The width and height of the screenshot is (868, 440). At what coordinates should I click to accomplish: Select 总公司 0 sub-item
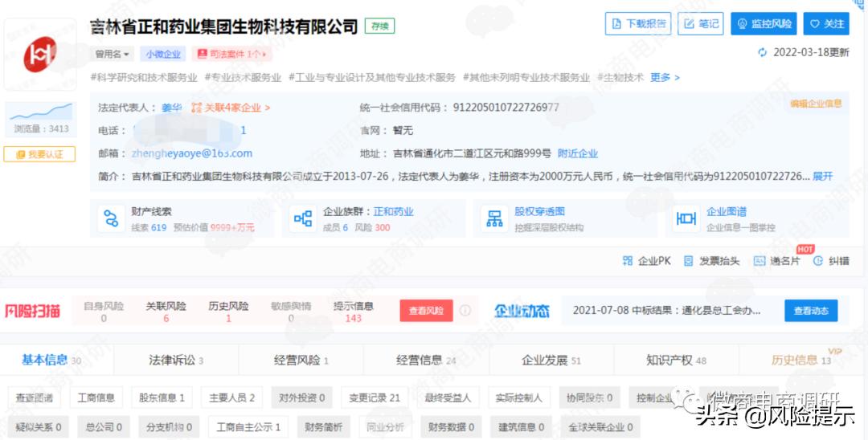click(x=104, y=427)
